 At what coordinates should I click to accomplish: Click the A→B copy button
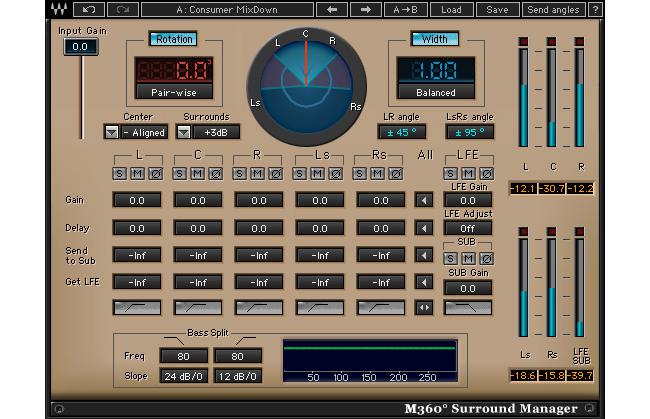click(x=407, y=9)
